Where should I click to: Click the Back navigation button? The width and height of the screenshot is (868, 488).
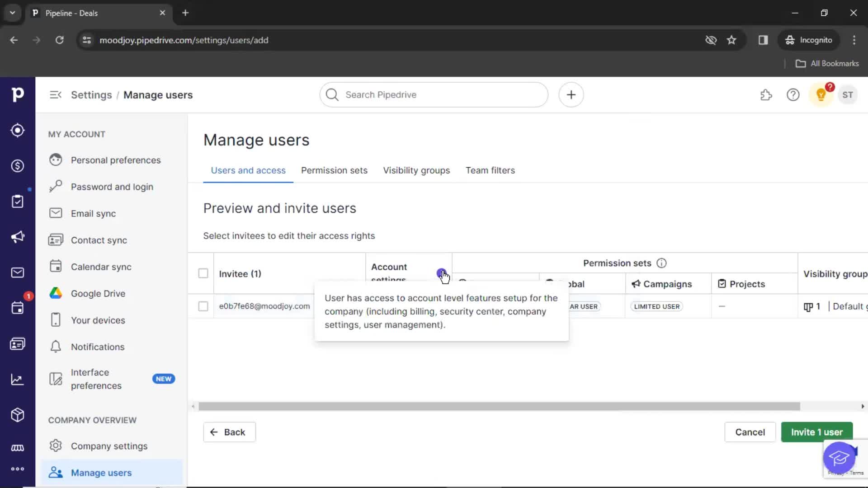pos(228,432)
